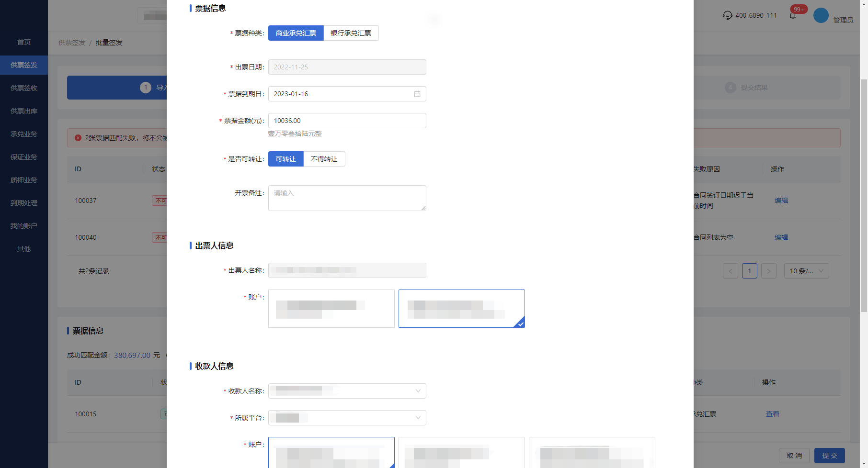The image size is (868, 468).
Task: Click the page vertical scrollbar
Action: point(864,191)
